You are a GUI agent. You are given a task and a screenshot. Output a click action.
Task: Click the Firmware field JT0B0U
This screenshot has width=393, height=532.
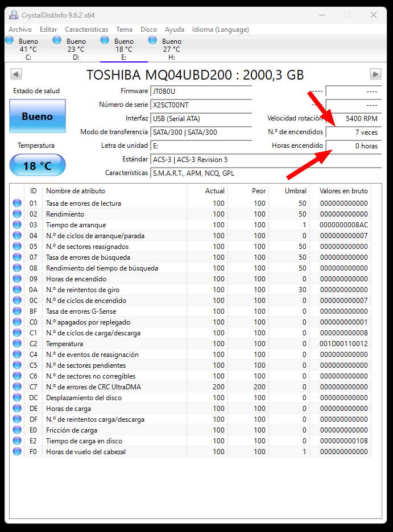(201, 92)
